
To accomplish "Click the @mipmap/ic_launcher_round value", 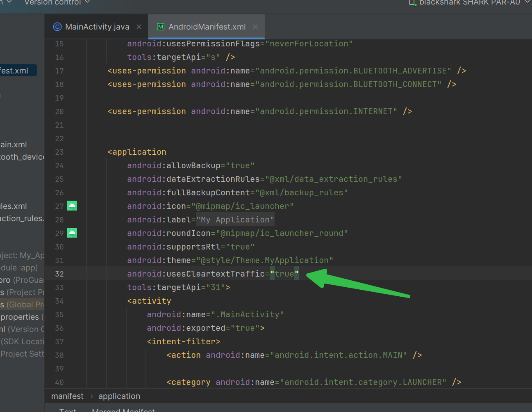I will [282, 233].
